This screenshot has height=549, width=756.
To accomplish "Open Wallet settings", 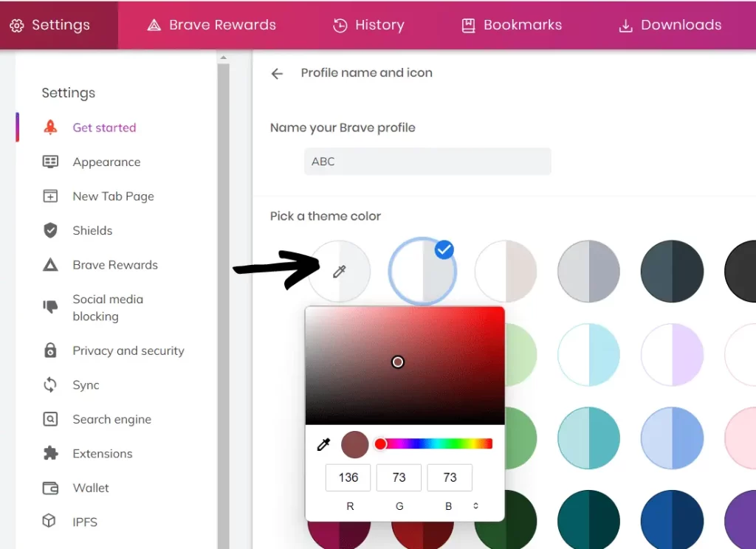I will tap(91, 488).
